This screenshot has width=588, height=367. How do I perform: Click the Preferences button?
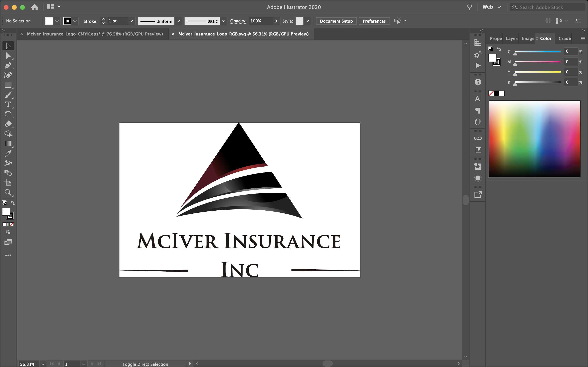pos(374,21)
